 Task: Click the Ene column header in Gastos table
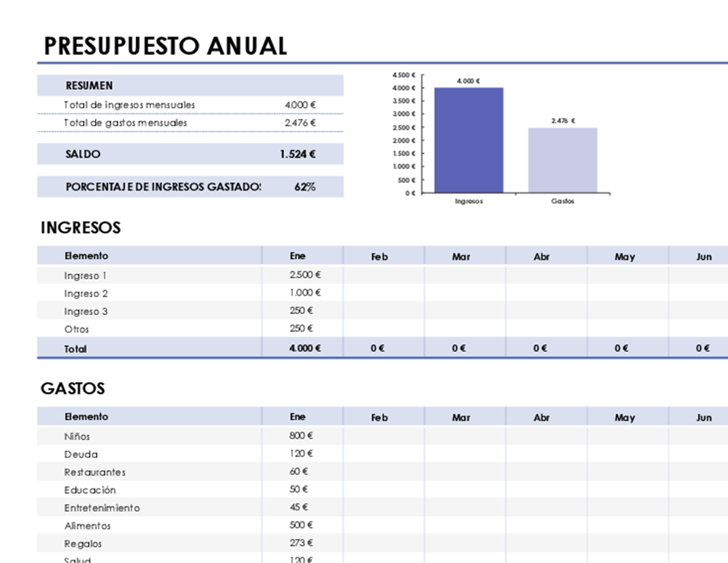pos(298,417)
